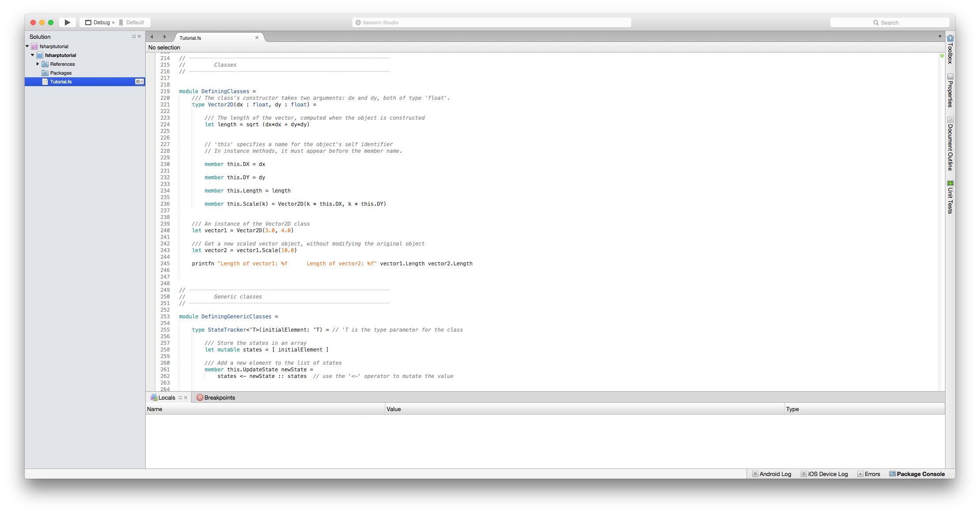The height and width of the screenshot is (514, 980).
Task: Open the Errors pad
Action: coord(869,474)
